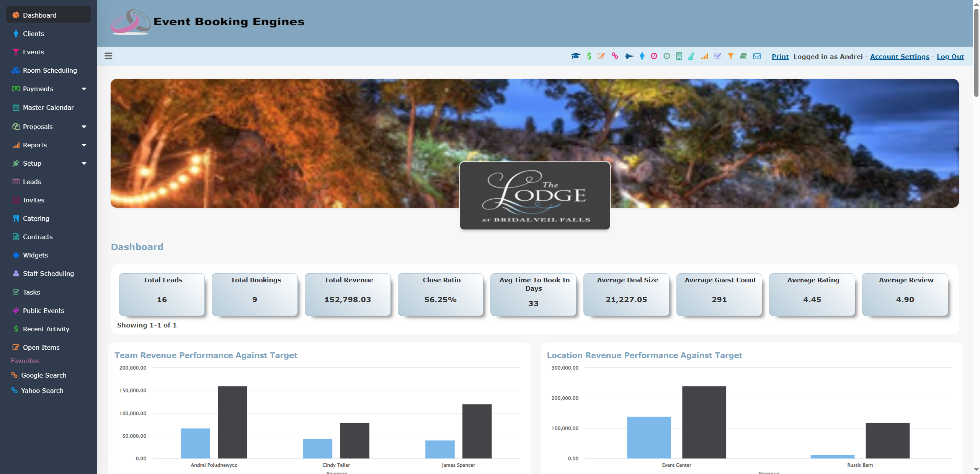
Task: Click the orange funnel filter icon
Action: pyautogui.click(x=731, y=56)
